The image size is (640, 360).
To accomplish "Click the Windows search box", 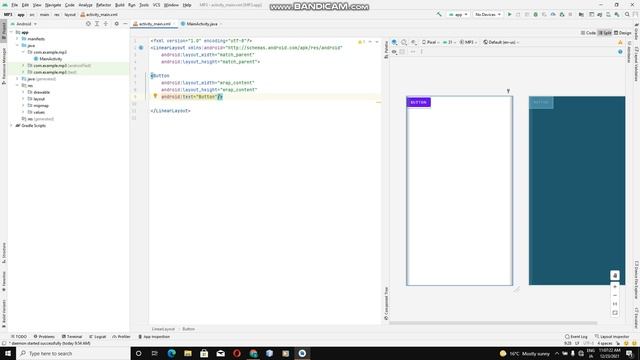I will pos(73,353).
